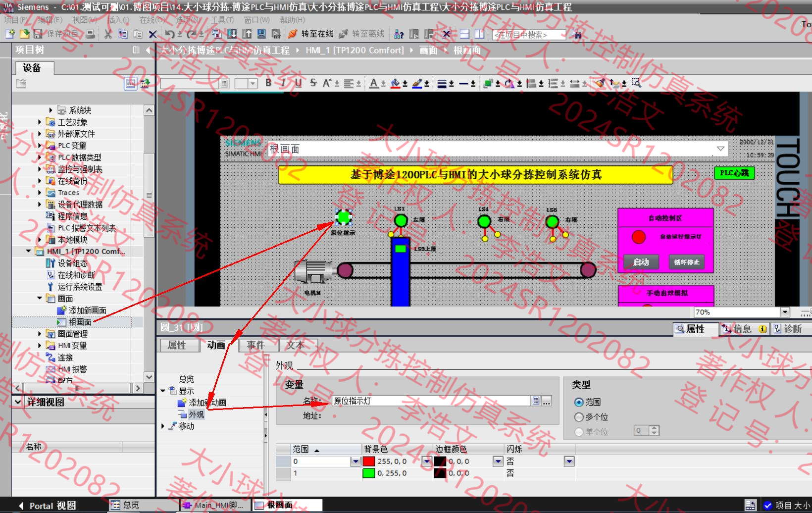The height and width of the screenshot is (513, 812).
Task: Click the bold B formatting icon
Action: coord(268,83)
